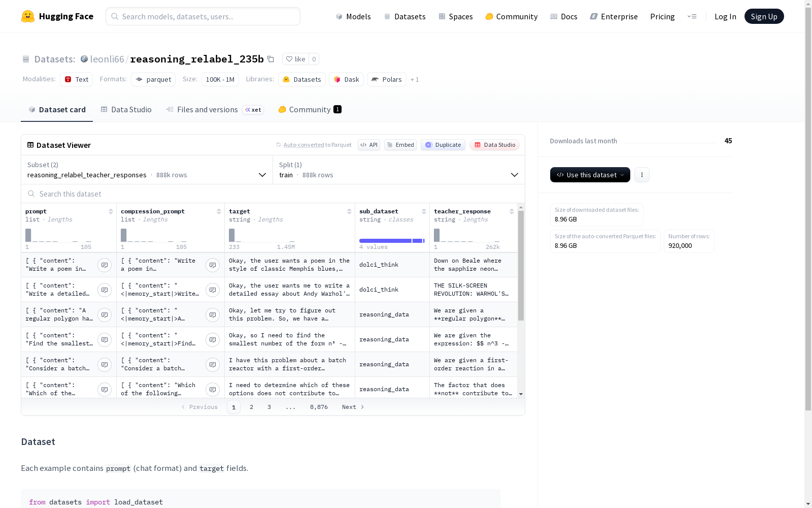The image size is (812, 508).
Task: Click the Hugging Face logo icon
Action: point(28,16)
